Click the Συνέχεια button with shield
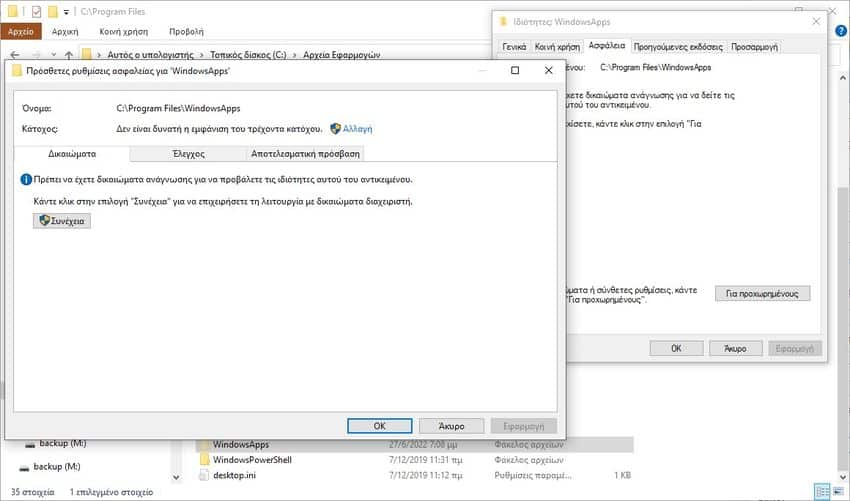The height and width of the screenshot is (501, 850). click(62, 221)
